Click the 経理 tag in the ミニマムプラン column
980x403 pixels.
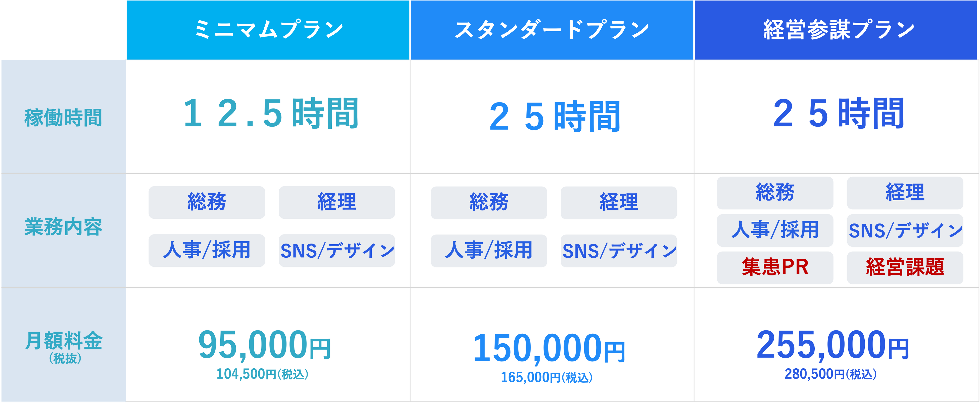point(337,202)
